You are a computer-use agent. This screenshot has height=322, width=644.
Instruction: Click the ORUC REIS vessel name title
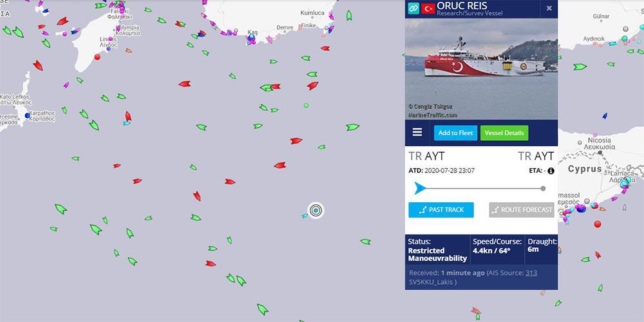[x=462, y=6]
